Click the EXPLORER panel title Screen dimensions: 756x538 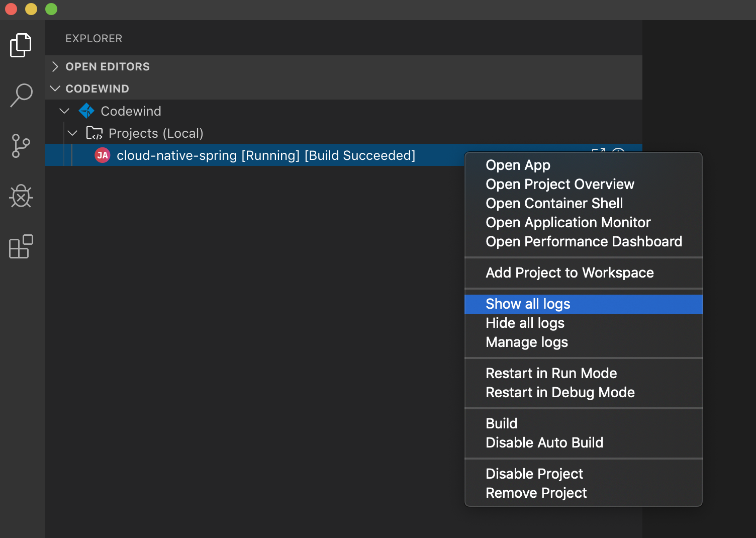(x=94, y=38)
